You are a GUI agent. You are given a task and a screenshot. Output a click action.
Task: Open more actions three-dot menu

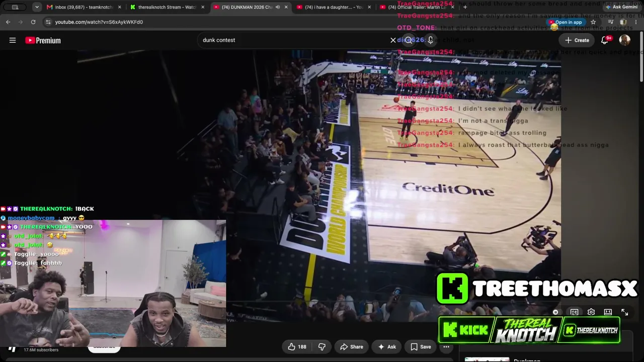pyautogui.click(x=446, y=347)
